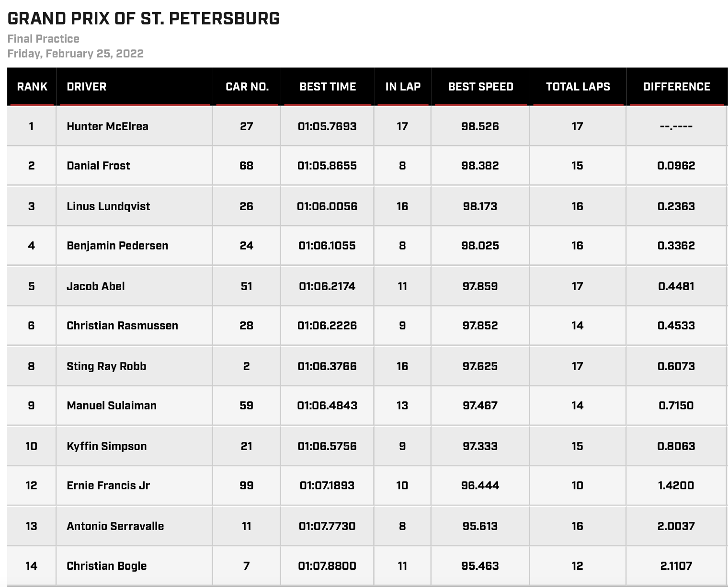Sort by the DRIVER column header
The width and height of the screenshot is (728, 587).
click(86, 87)
